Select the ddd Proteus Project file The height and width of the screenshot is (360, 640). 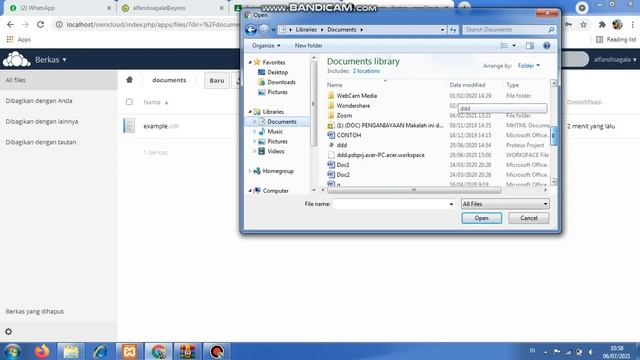pos(342,145)
